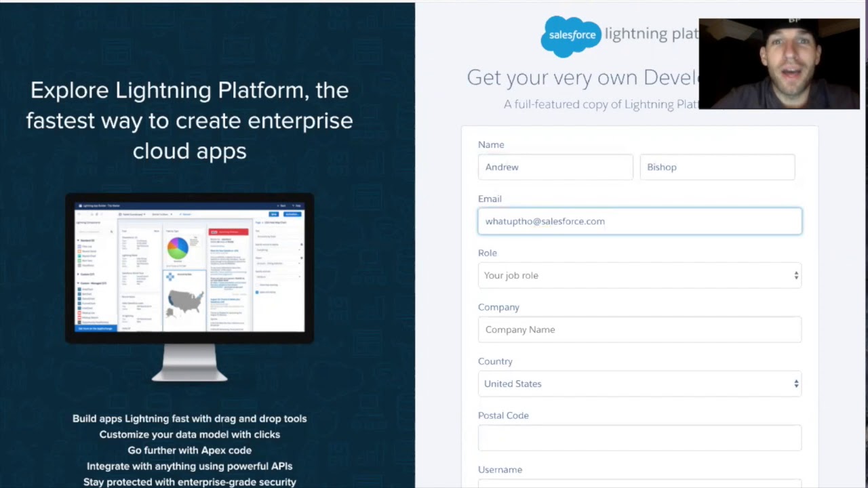Click the 'lightning platform' logo text
Screen dimensions: 868x488
[652, 34]
